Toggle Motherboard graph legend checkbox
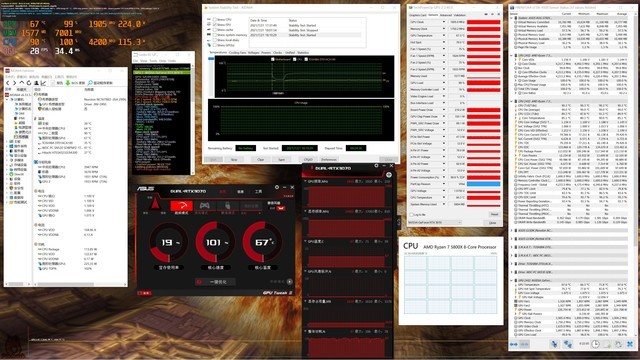The image size is (640, 360). 273,59
